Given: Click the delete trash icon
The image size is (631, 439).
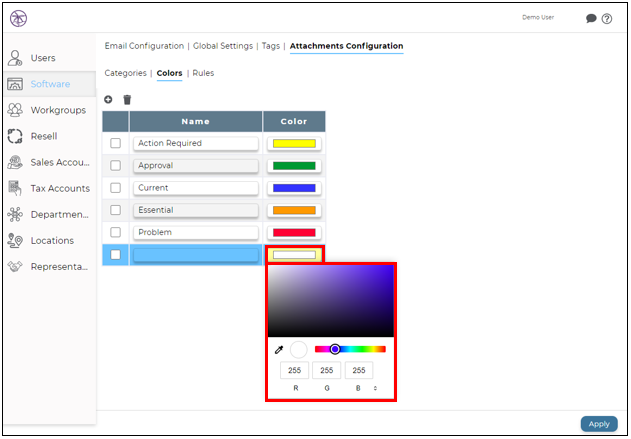Looking at the screenshot, I should tap(127, 99).
